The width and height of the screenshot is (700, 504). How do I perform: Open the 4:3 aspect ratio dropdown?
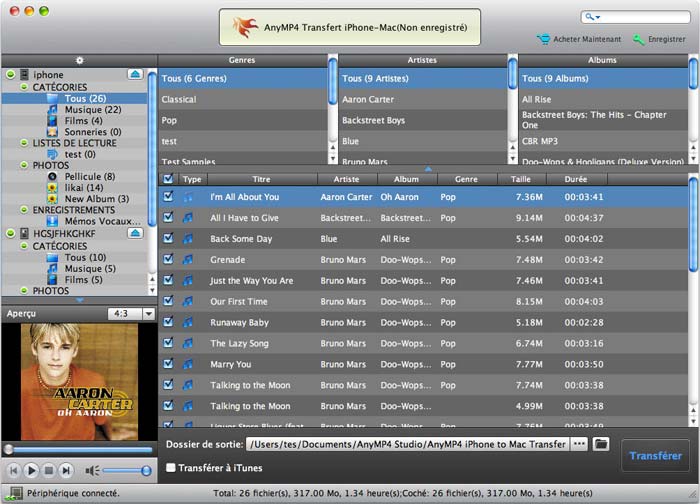(149, 314)
